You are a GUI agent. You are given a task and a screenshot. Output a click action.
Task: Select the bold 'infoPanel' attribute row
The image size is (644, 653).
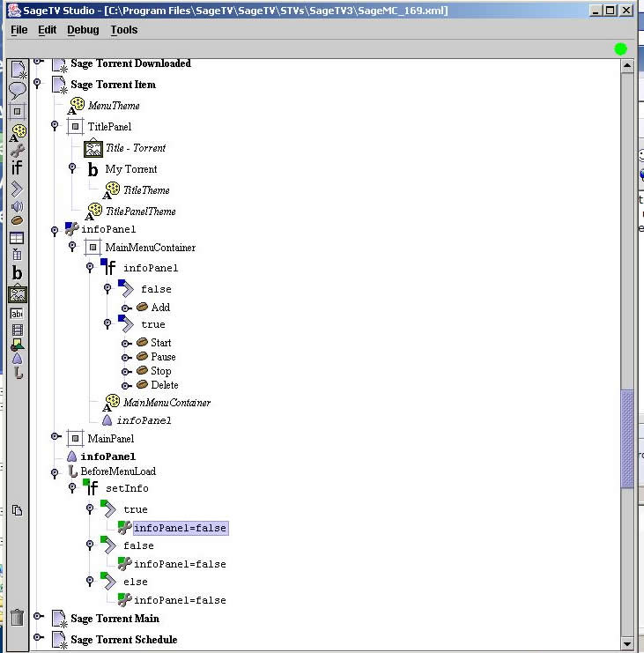[107, 456]
